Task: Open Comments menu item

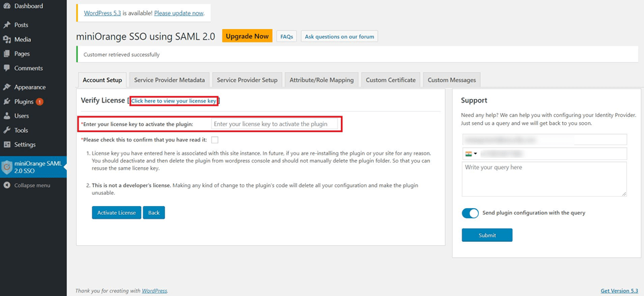Action: click(x=33, y=68)
